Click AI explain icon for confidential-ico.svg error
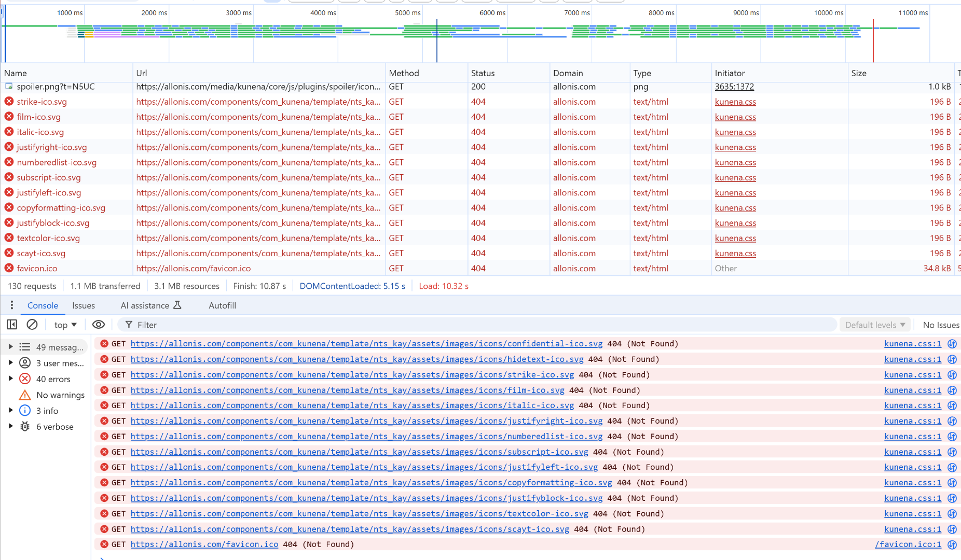Image resolution: width=961 pixels, height=560 pixels. [952, 344]
